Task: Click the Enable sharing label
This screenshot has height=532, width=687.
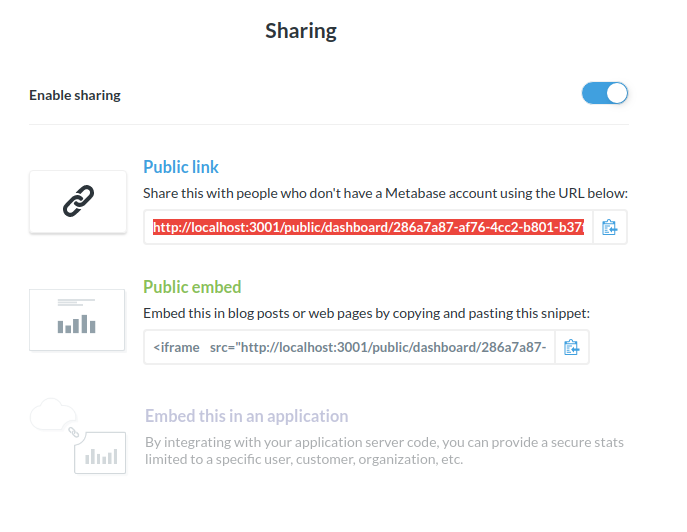Action: pos(75,95)
